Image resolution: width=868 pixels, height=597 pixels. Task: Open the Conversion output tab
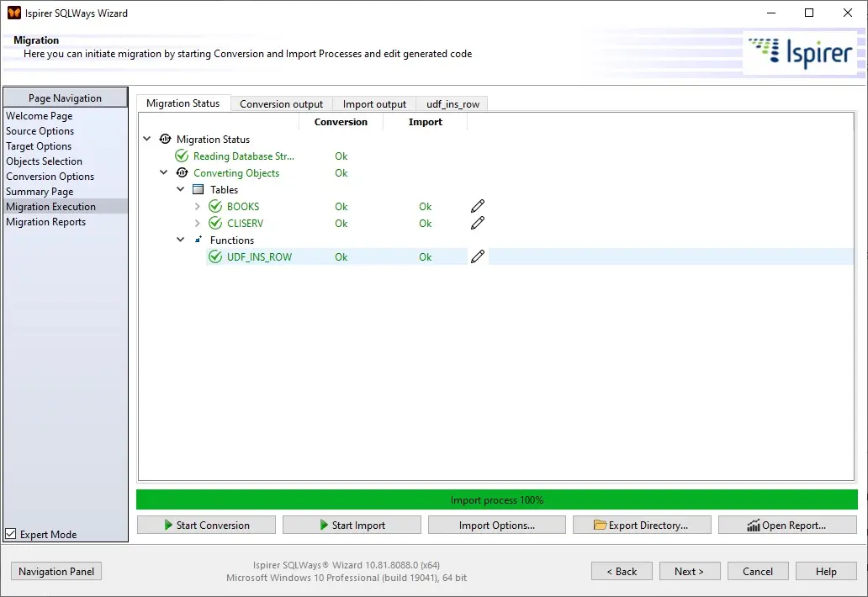tap(281, 104)
